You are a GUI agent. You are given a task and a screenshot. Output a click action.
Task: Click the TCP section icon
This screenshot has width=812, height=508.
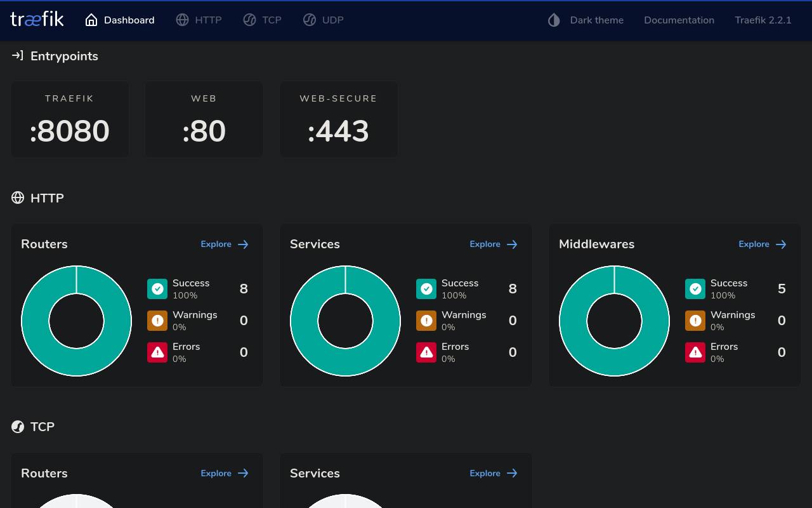tap(18, 426)
